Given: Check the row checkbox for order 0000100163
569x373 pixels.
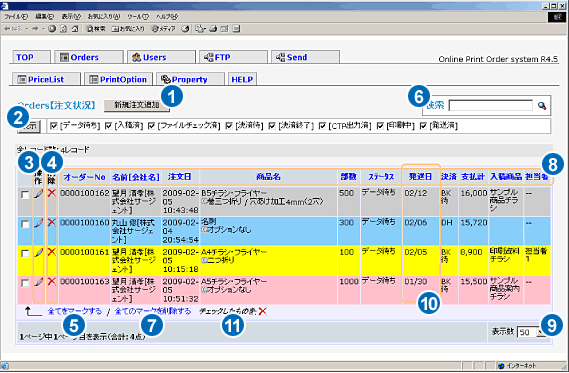Looking at the screenshot, I should [x=25, y=283].
